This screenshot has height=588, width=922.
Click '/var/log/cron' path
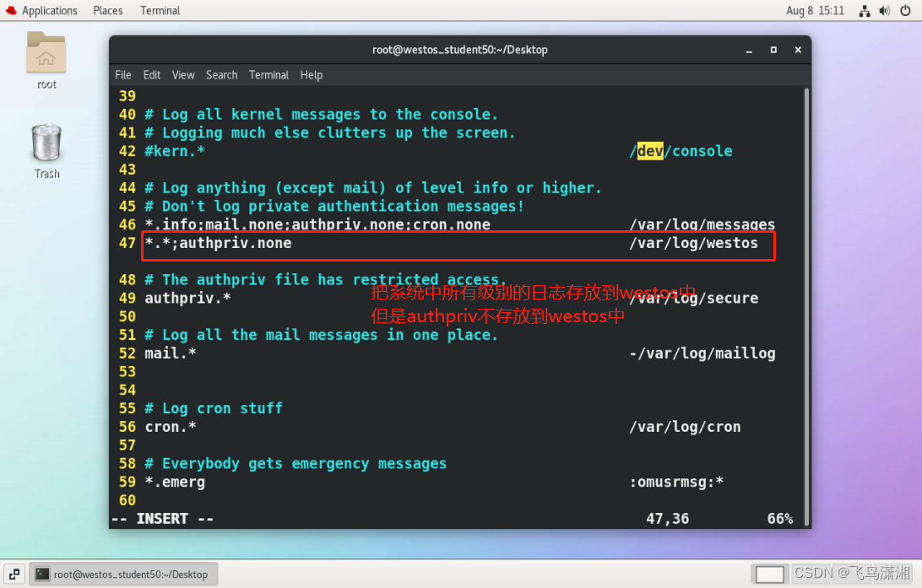(x=685, y=427)
